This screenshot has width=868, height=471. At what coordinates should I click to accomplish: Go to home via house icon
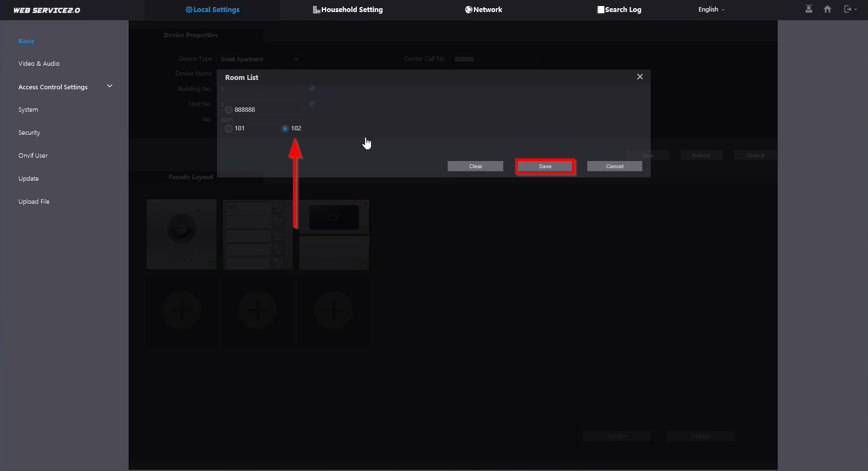click(x=828, y=9)
